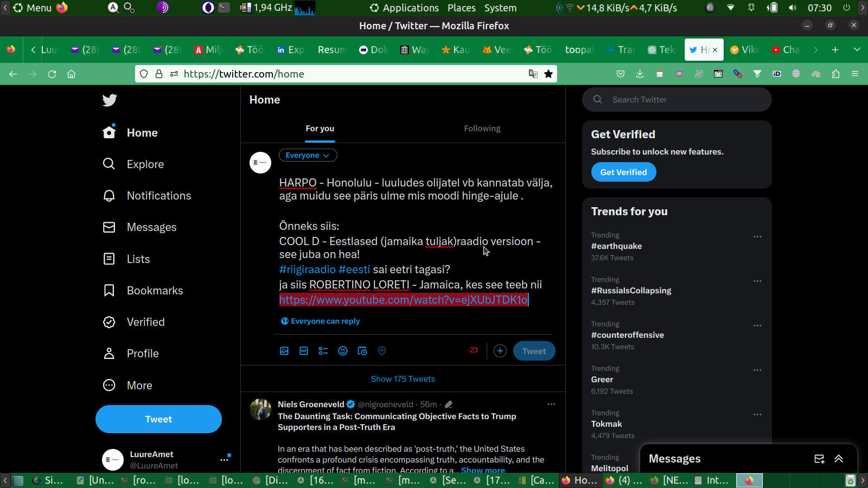Open more options for Tokmak trend

tap(757, 414)
